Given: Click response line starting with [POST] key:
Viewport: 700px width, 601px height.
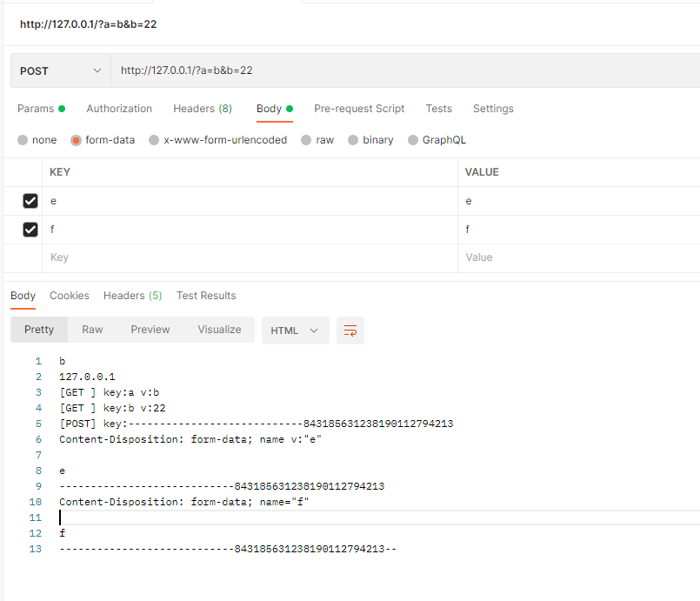Looking at the screenshot, I should pos(257,424).
